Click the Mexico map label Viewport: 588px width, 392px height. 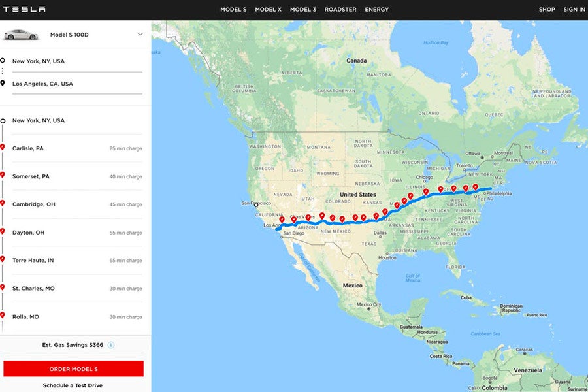pos(353,286)
